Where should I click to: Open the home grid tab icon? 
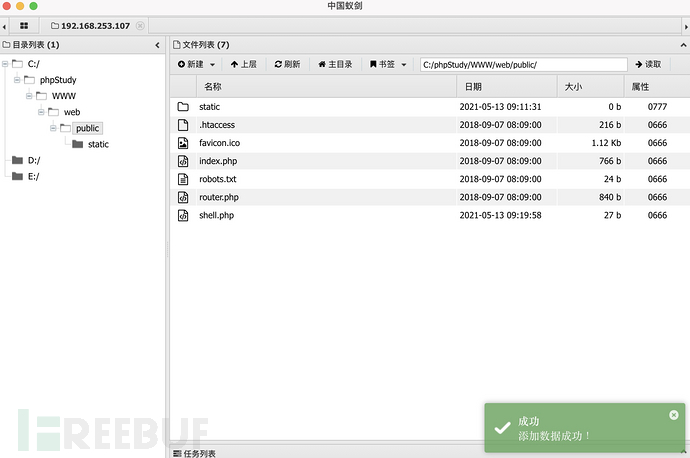[x=24, y=26]
